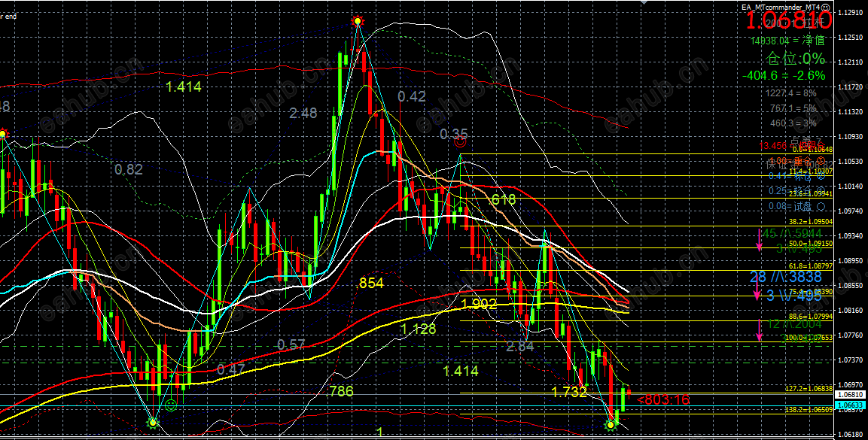Screen dimensions: 868x440
Task: Click the -404.6 = -2.6% loss label
Action: click(784, 76)
